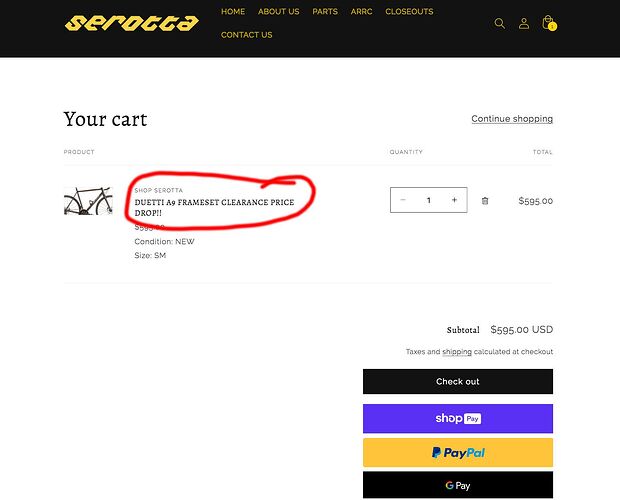Click the Serotta logo
The width and height of the screenshot is (620, 500).
131,22
